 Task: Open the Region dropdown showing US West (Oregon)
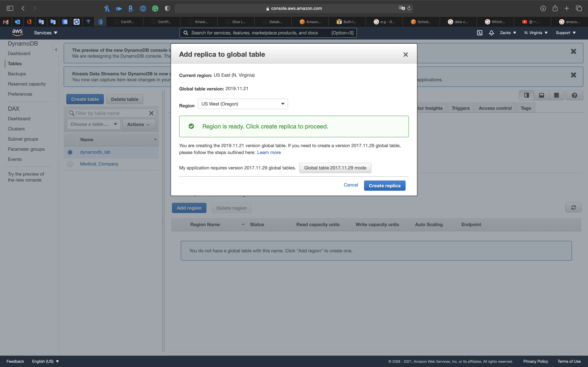[x=243, y=104]
